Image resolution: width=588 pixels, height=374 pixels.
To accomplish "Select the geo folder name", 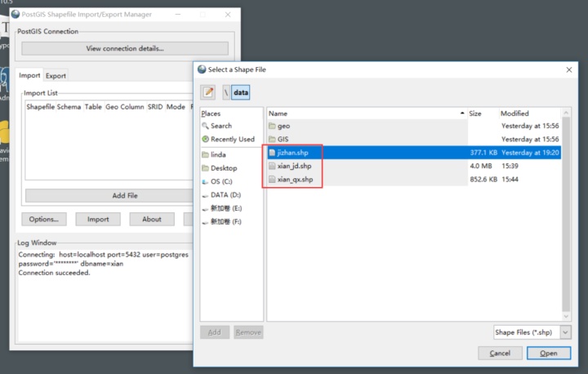I will [x=283, y=126].
